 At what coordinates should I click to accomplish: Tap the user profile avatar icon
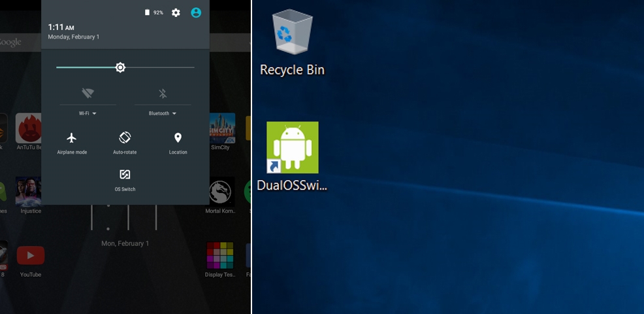(x=196, y=12)
